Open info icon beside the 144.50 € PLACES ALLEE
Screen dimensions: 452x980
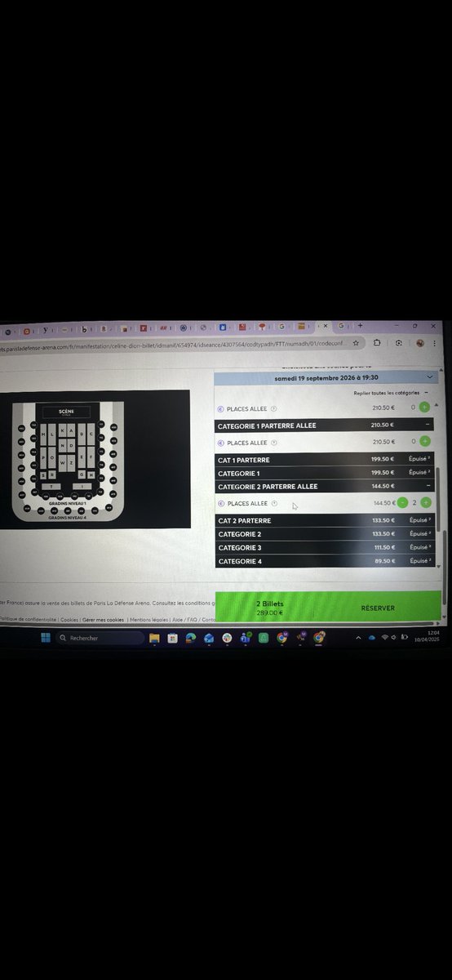tap(274, 504)
